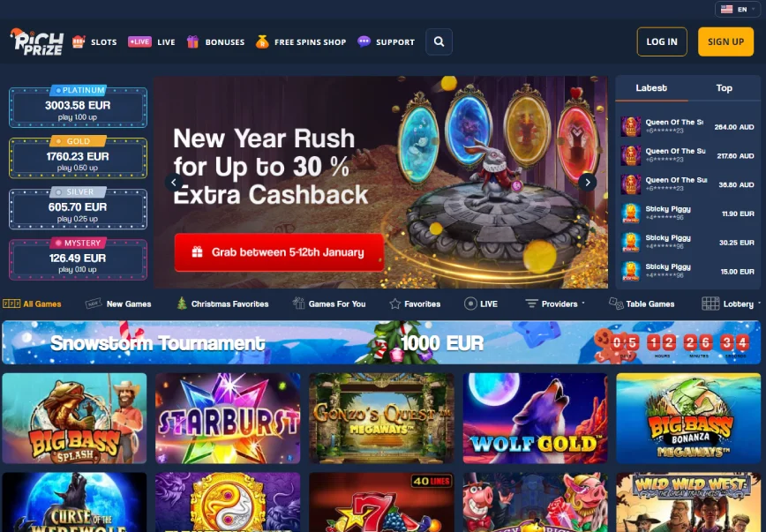Expand the Lottery dropdown

coord(732,303)
